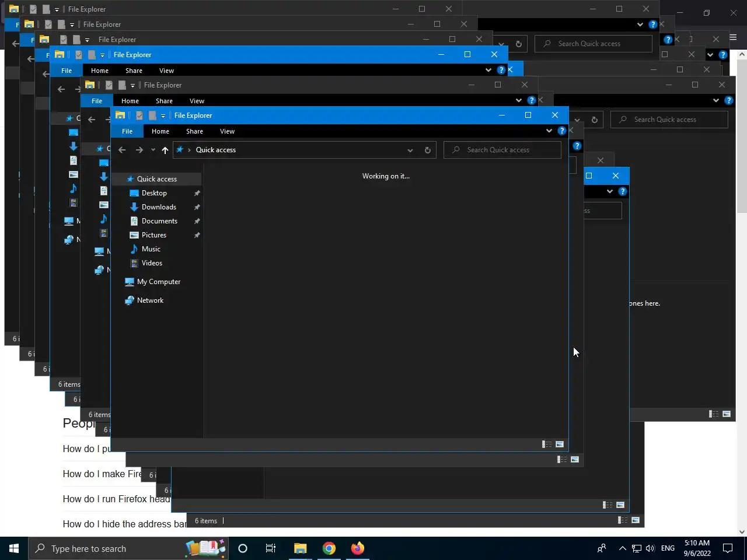Screen dimensions: 747x560
Task: Open volume control in system tray
Action: [x=650, y=548]
